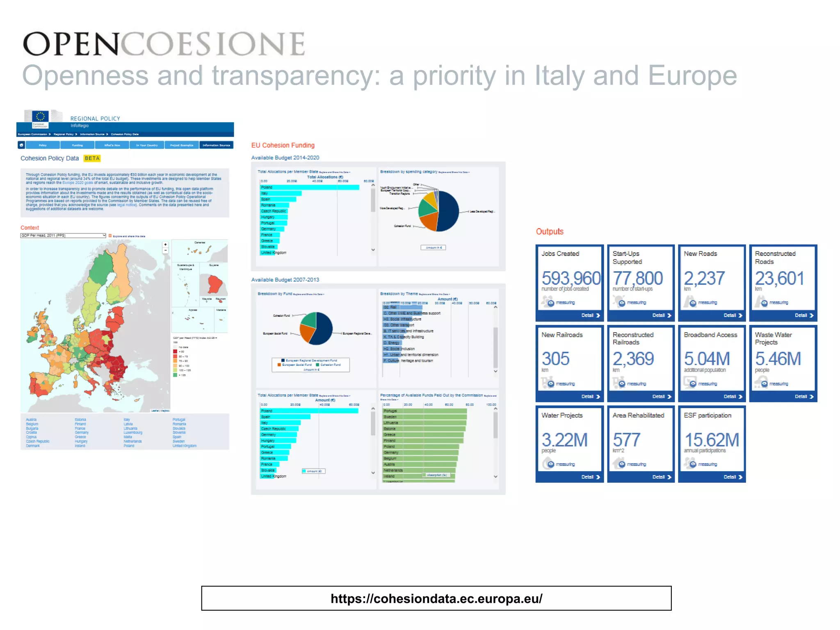Click scrollbar of Breakdown by Theme chart
This screenshot has height=630, width=840.
coord(495,347)
